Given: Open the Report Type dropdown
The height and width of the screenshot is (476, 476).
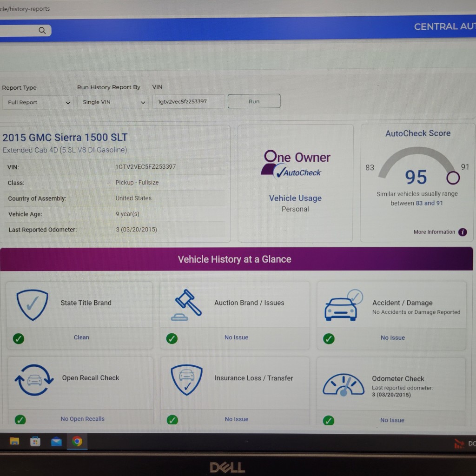Looking at the screenshot, I should [x=38, y=103].
